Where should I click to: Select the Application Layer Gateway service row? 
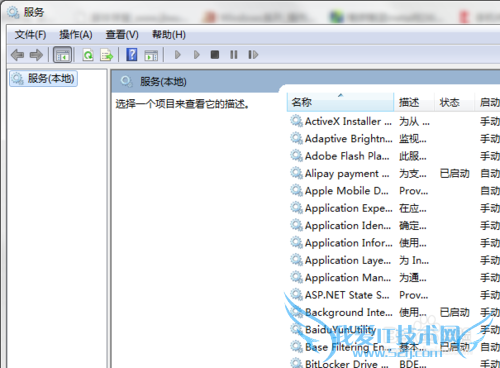pos(395,260)
